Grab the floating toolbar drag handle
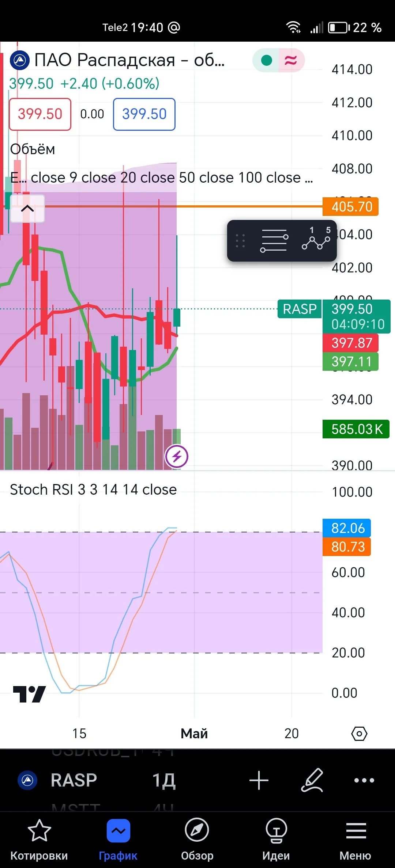This screenshot has width=395, height=868. 240,241
